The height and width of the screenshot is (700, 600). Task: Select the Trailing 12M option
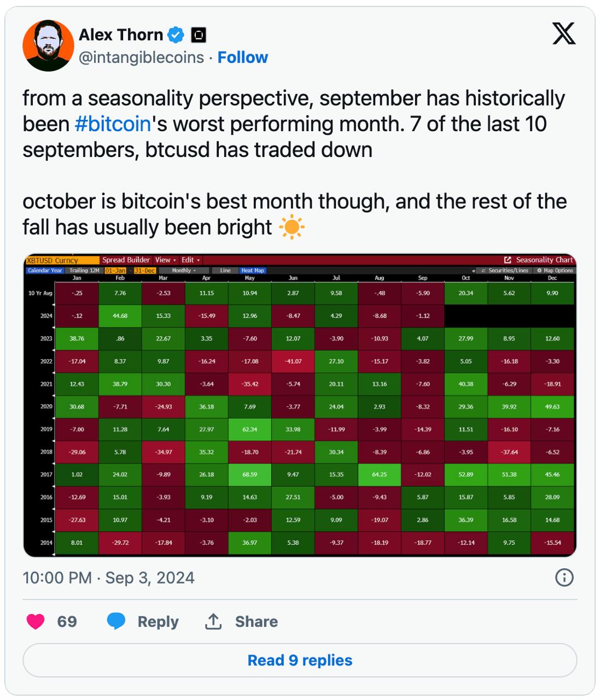[84, 271]
